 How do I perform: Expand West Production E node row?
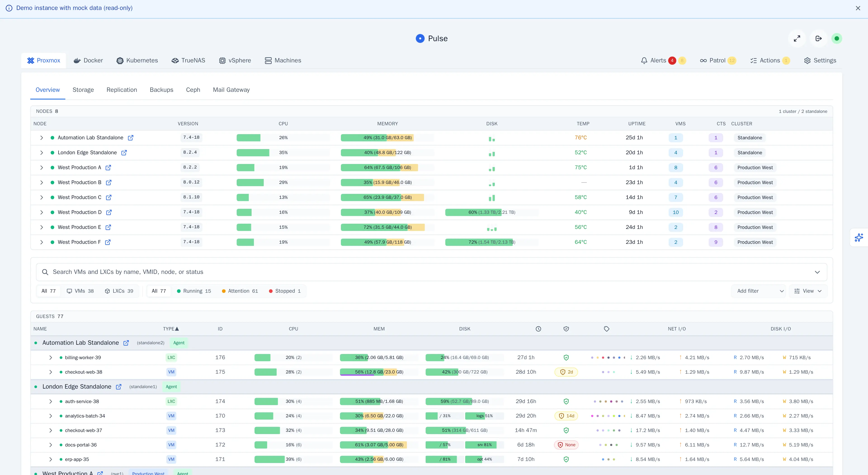point(41,227)
